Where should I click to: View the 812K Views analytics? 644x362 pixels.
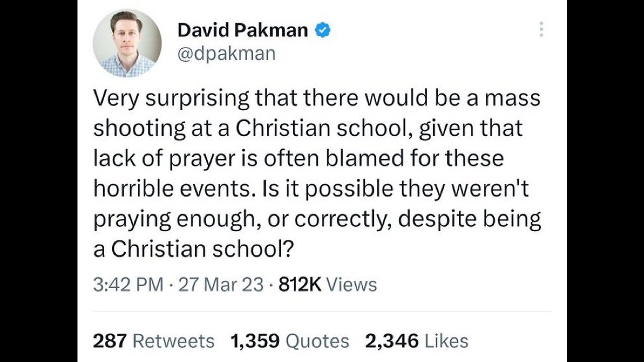(x=327, y=285)
